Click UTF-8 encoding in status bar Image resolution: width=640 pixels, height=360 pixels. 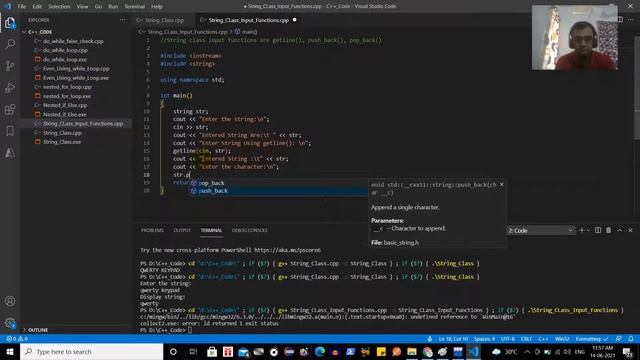click(x=508, y=339)
